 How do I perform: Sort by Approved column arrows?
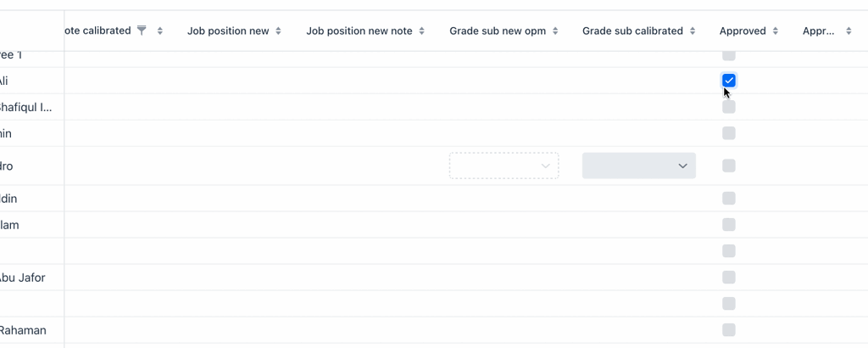[x=776, y=31]
